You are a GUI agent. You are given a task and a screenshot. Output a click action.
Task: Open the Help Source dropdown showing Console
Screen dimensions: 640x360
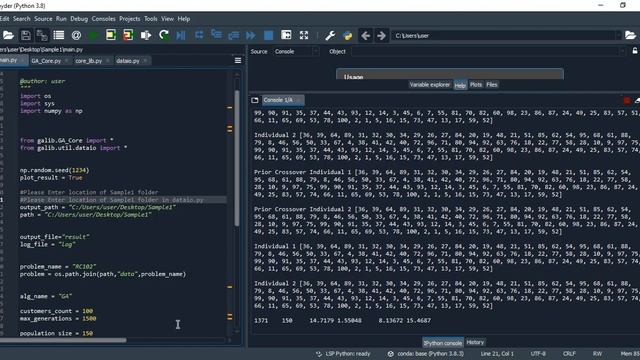tap(296, 51)
